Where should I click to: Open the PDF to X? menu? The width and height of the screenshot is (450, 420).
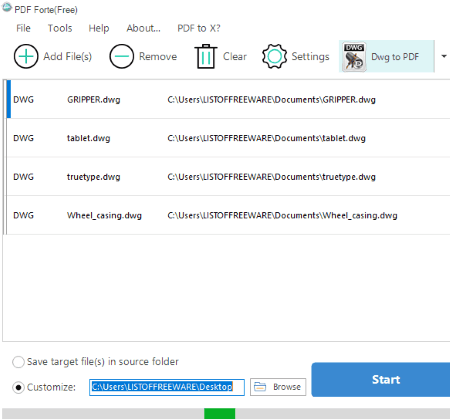click(199, 28)
